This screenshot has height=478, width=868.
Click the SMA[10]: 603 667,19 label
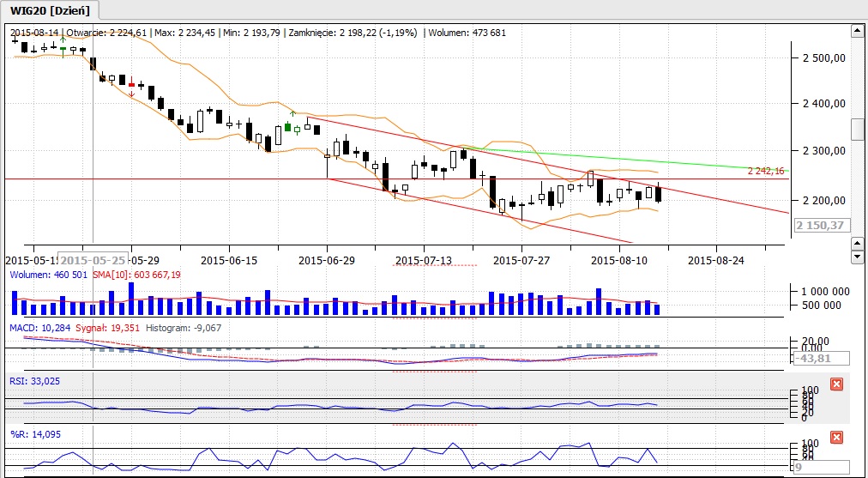tap(136, 275)
